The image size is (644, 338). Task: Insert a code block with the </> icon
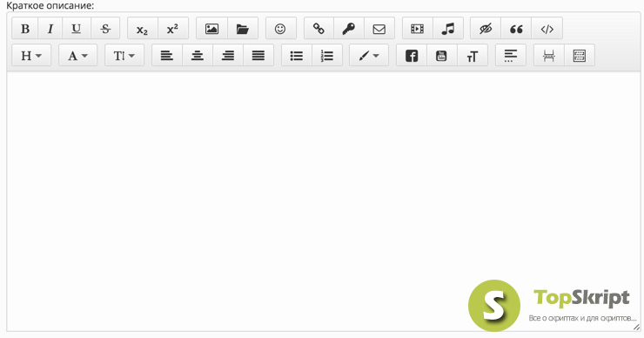click(547, 29)
